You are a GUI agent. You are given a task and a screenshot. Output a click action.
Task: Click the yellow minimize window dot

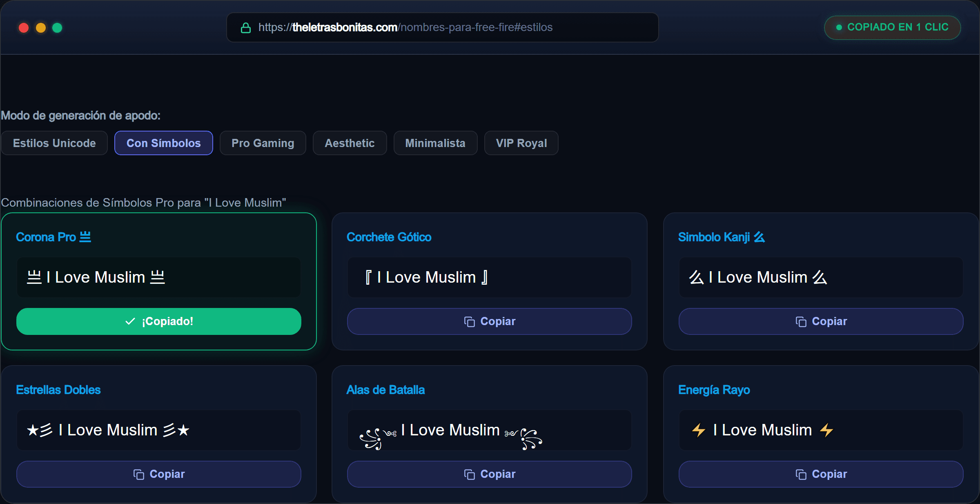(x=41, y=28)
